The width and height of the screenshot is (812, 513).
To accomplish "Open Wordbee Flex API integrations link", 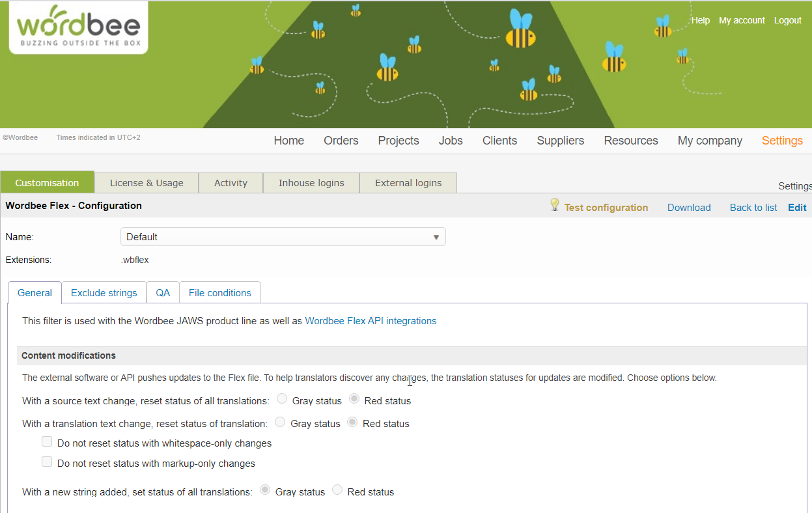I will point(371,321).
